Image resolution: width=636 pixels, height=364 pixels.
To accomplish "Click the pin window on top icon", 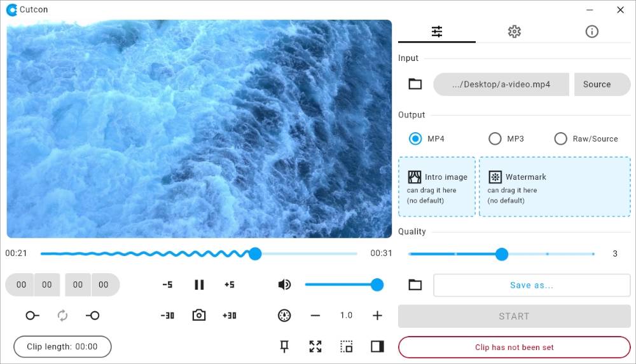I will pos(284,346).
